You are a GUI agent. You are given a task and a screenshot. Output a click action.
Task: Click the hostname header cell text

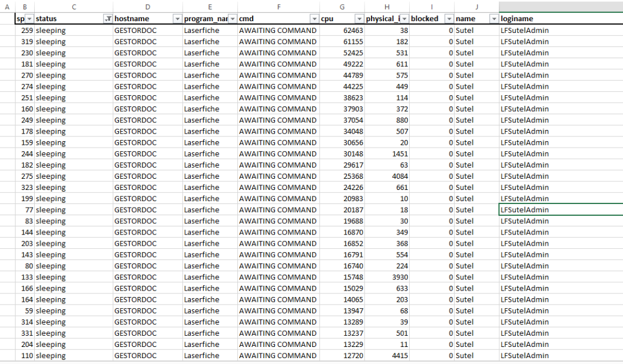point(131,19)
